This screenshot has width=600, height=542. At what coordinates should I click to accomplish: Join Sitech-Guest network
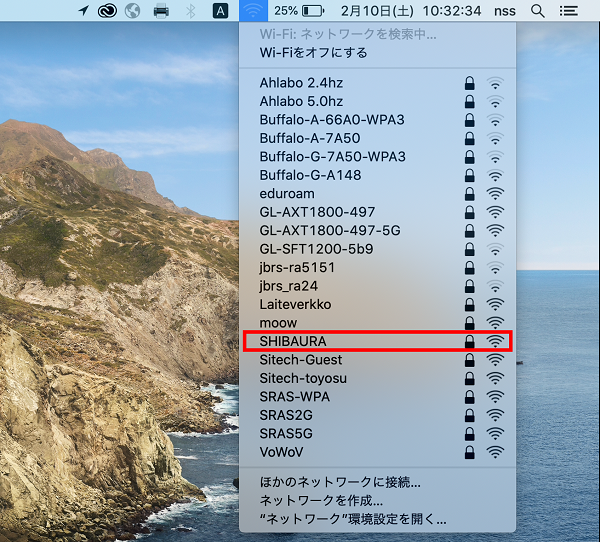tap(378, 360)
